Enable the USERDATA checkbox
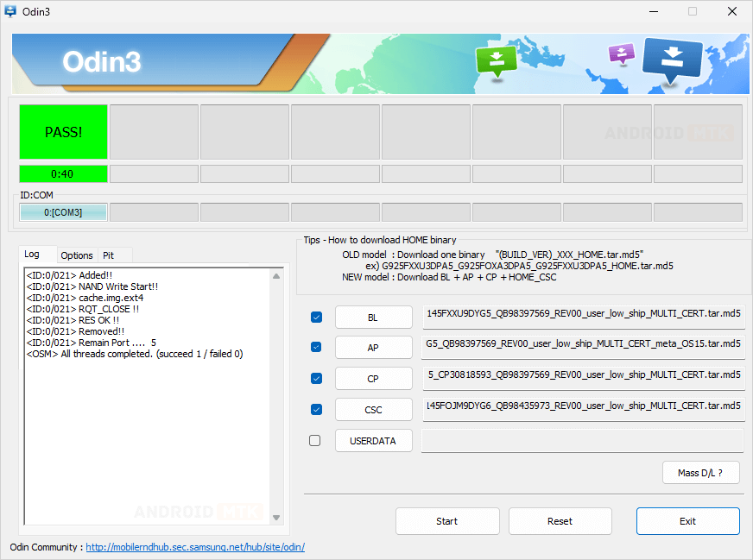 click(x=315, y=440)
